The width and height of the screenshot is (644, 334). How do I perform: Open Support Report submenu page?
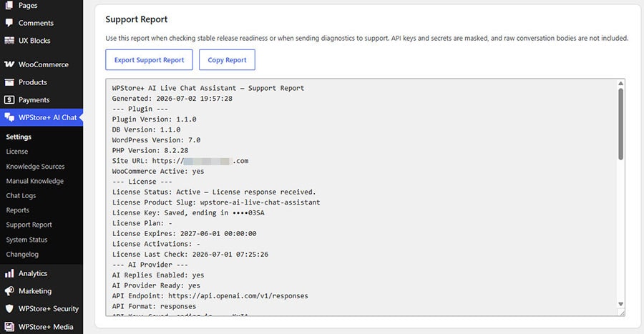(x=29, y=225)
